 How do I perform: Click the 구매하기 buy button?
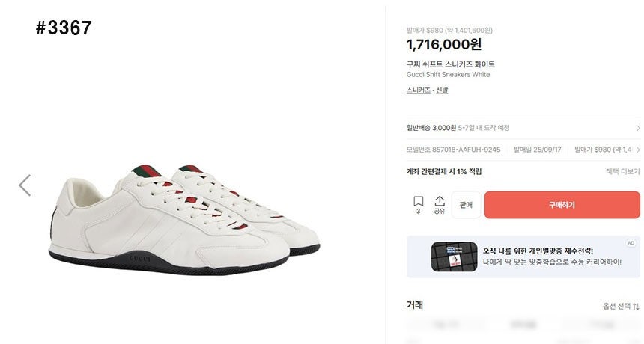point(562,205)
